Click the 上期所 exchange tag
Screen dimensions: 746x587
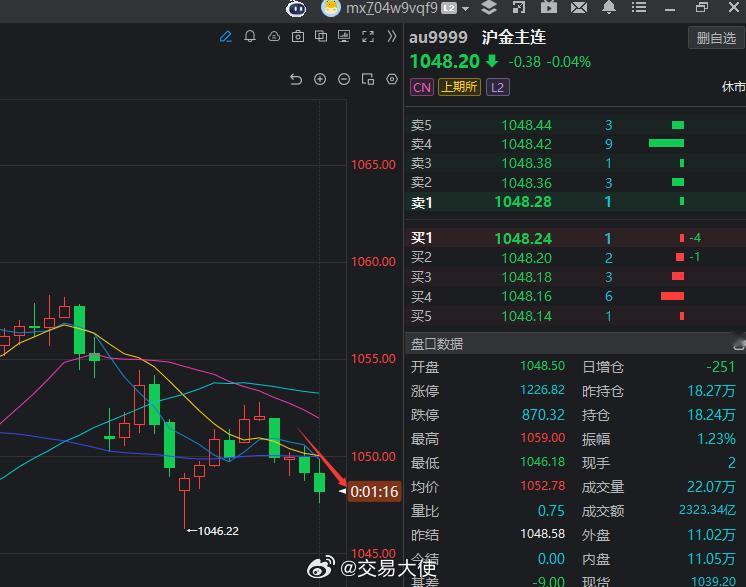point(459,87)
